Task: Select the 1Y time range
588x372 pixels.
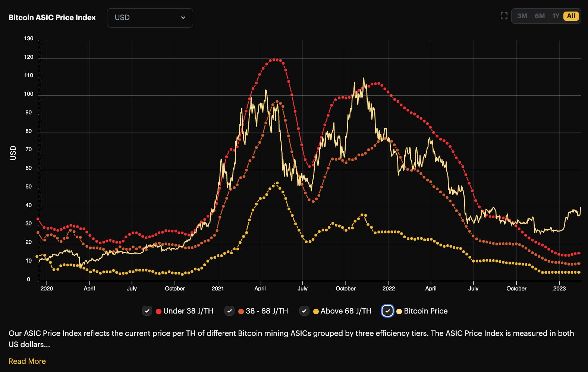Action: [x=556, y=16]
